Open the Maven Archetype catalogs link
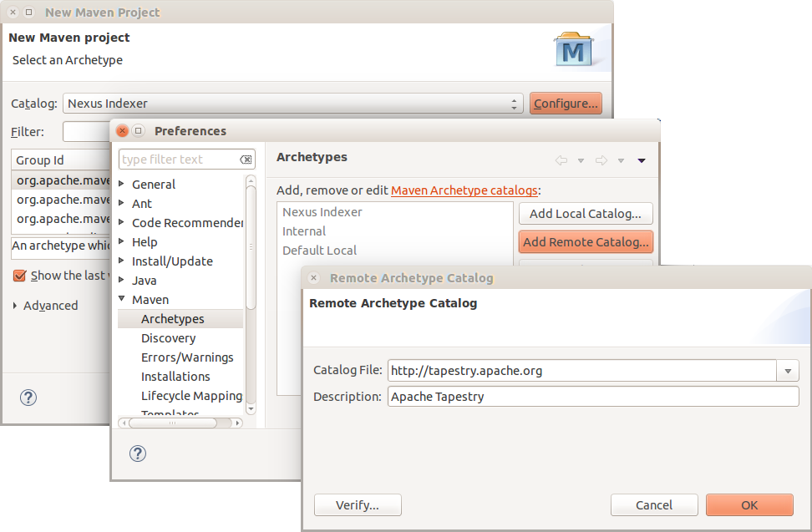 464,190
